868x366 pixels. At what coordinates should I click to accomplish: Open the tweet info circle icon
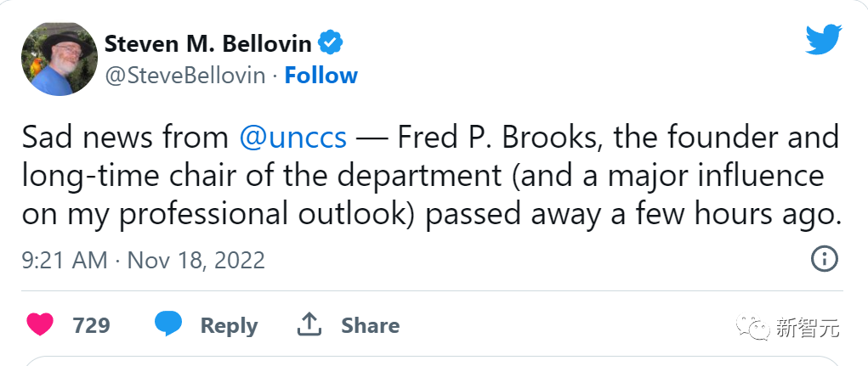[825, 259]
